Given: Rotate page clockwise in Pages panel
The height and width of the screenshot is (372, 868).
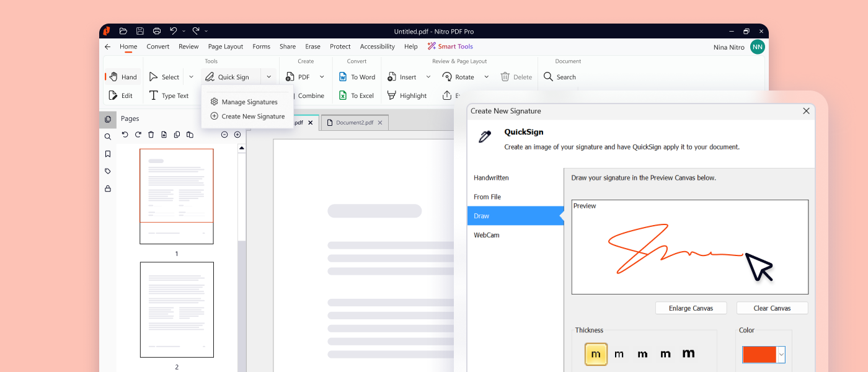Looking at the screenshot, I should (x=138, y=135).
